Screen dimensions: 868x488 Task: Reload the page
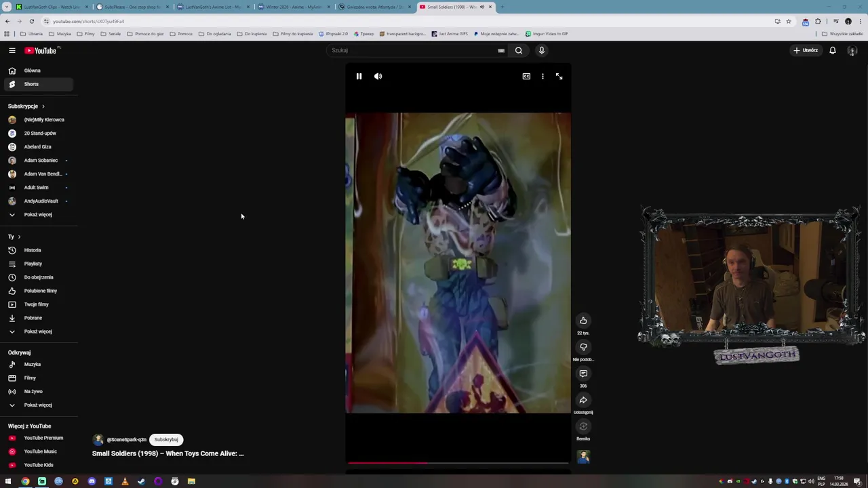tap(31, 21)
